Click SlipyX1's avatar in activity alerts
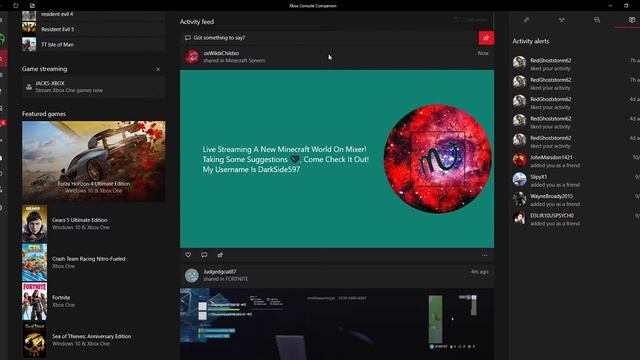The image size is (640, 360). 520,180
